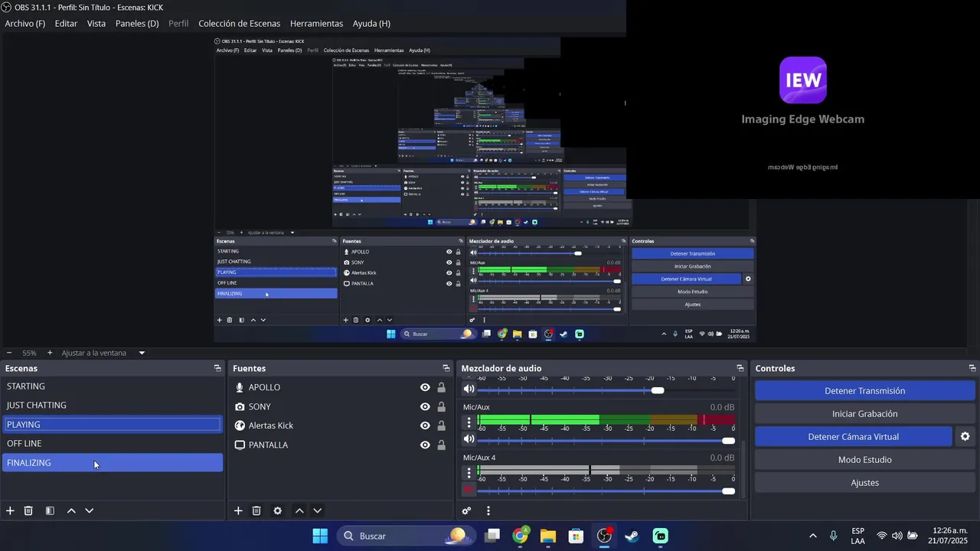The height and width of the screenshot is (551, 980).
Task: Click the Mic/Aux 4 volume slider
Action: (606, 491)
